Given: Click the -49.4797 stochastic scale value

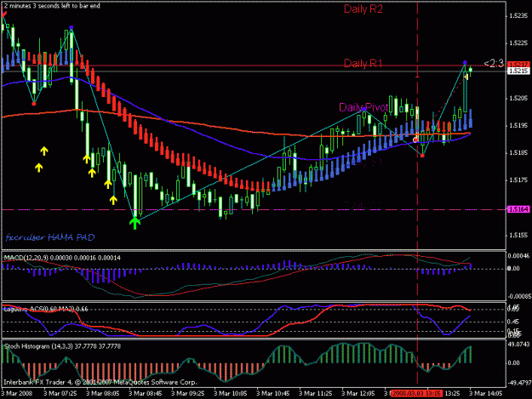Looking at the screenshot, I should tap(518, 383).
